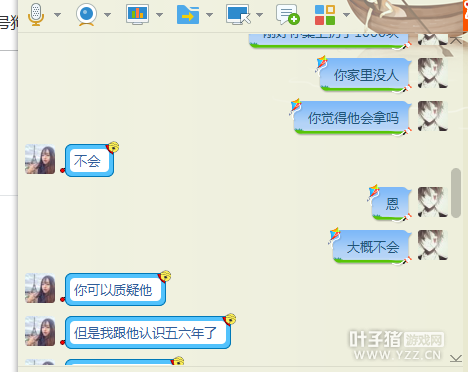The width and height of the screenshot is (468, 372).
Task: Start a video call with the webcam icon
Action: tap(86, 14)
